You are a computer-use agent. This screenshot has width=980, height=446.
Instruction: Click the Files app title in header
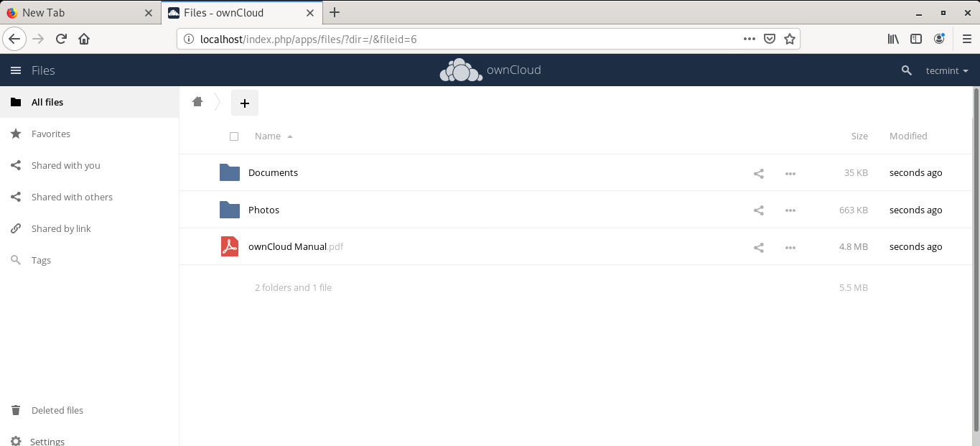pyautogui.click(x=43, y=70)
